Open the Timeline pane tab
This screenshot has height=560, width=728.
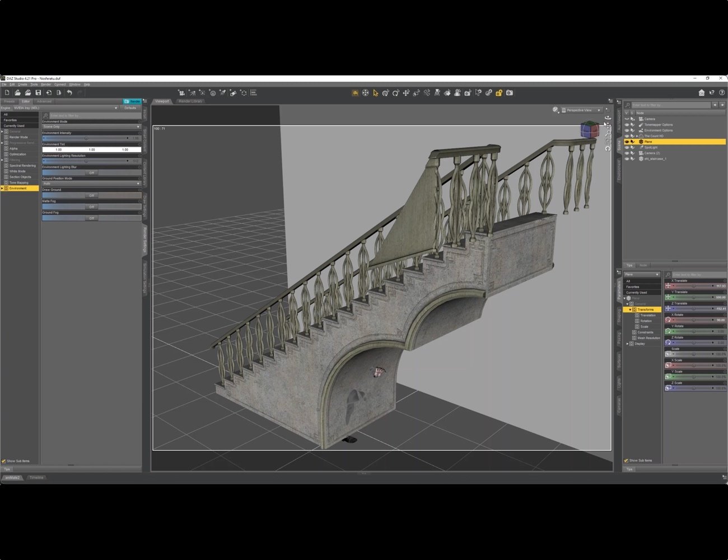click(36, 478)
